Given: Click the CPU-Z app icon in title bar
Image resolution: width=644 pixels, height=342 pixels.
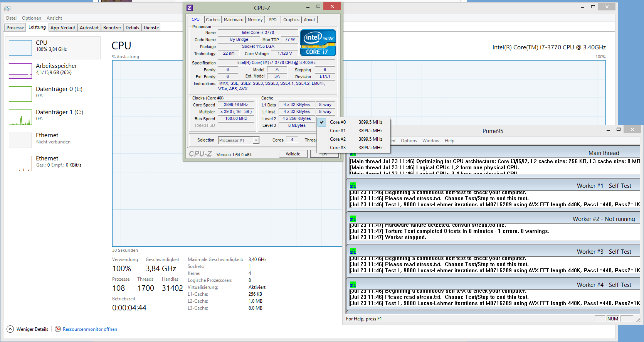Looking at the screenshot, I should click(x=189, y=8).
